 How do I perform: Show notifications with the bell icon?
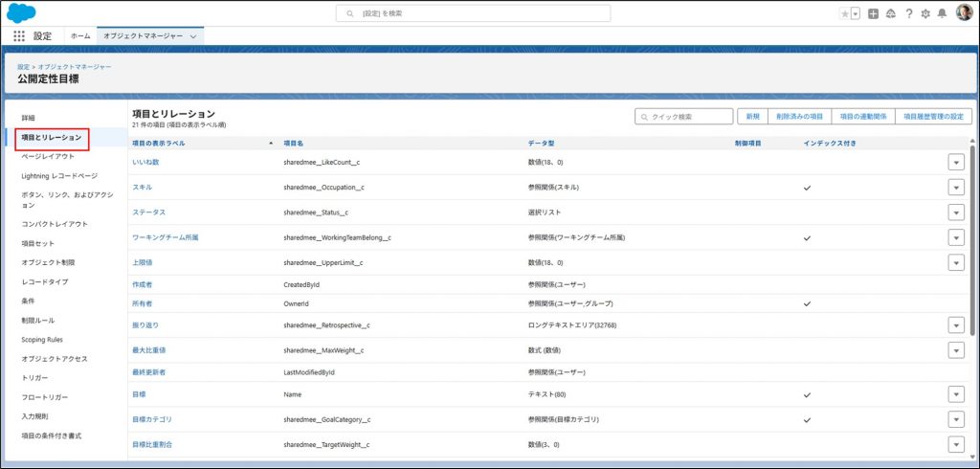(943, 13)
